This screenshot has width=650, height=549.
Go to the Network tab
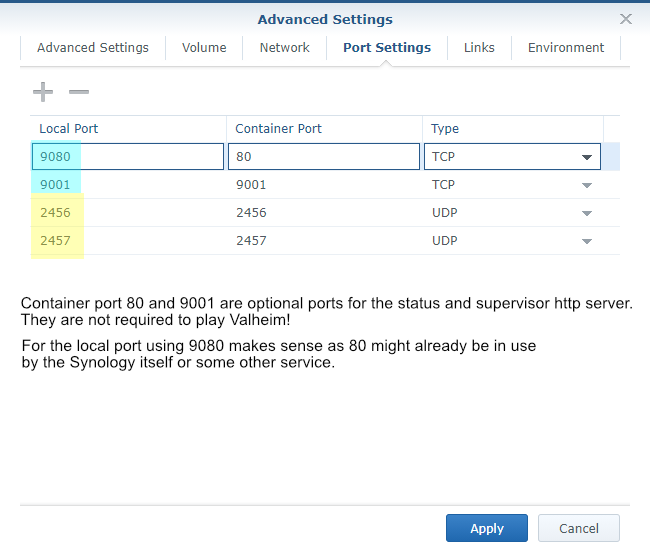point(284,48)
